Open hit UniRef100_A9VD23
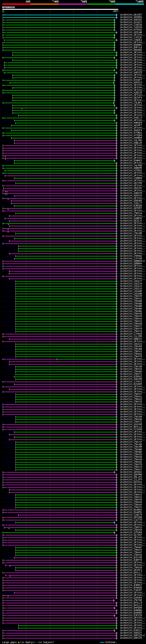Screen dimensions: 146x644 (131, 82)
